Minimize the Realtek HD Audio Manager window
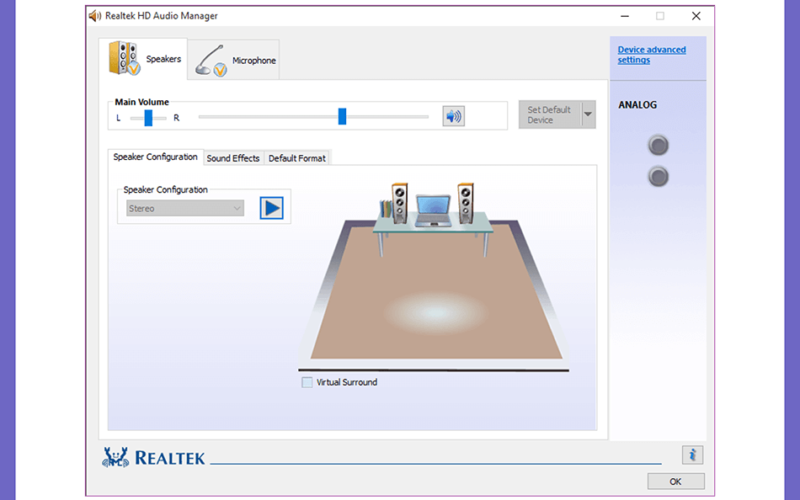The width and height of the screenshot is (800, 500). [624, 16]
